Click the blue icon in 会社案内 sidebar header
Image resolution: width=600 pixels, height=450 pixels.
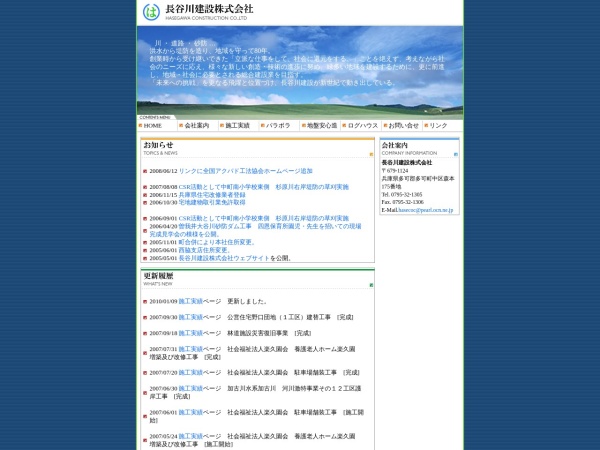(x=456, y=154)
